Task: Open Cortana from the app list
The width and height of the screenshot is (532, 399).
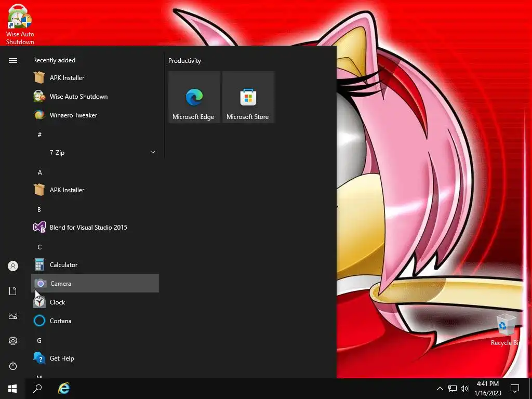Action: [x=95, y=321]
